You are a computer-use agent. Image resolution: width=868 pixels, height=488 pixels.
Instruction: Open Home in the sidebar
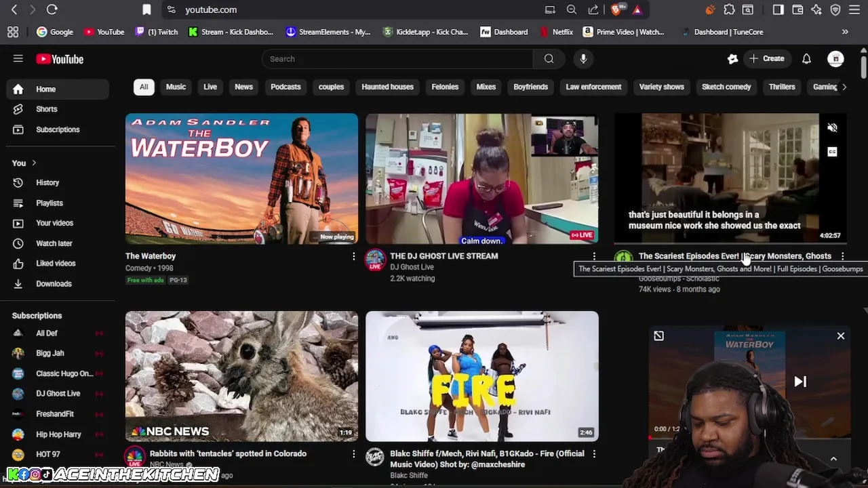(58, 89)
